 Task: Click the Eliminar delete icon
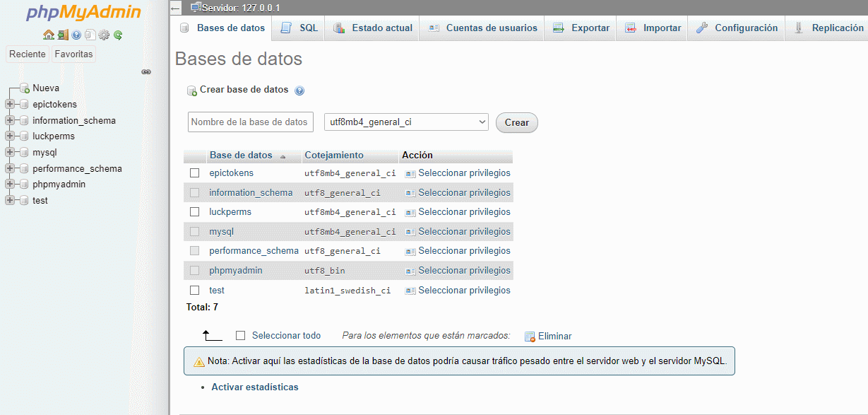[x=530, y=337]
